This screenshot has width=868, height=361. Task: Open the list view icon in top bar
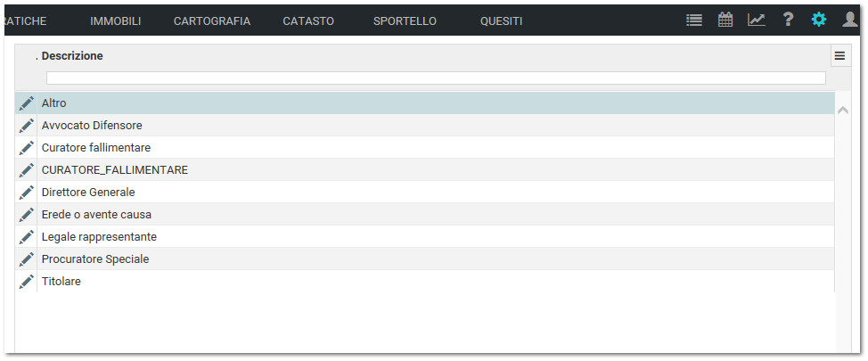(x=693, y=21)
